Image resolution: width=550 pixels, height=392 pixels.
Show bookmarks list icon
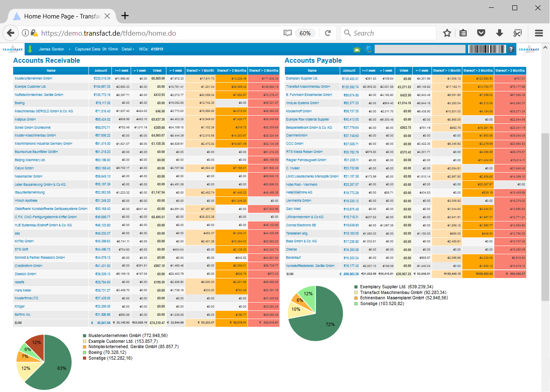(x=463, y=33)
